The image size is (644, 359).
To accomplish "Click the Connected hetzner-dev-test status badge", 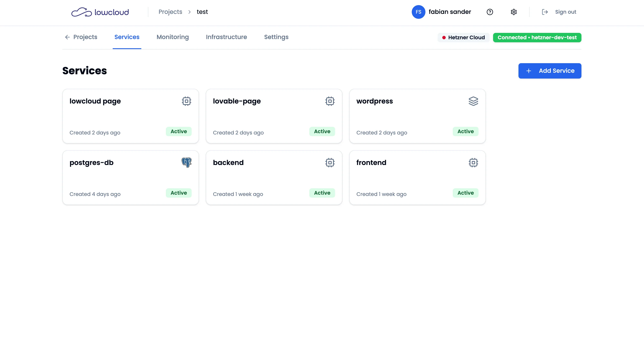I will click(537, 38).
